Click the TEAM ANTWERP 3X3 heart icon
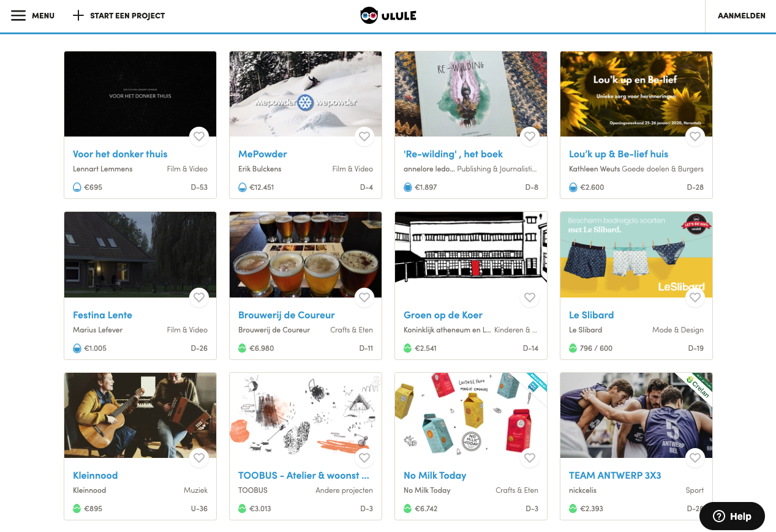 [x=695, y=458]
